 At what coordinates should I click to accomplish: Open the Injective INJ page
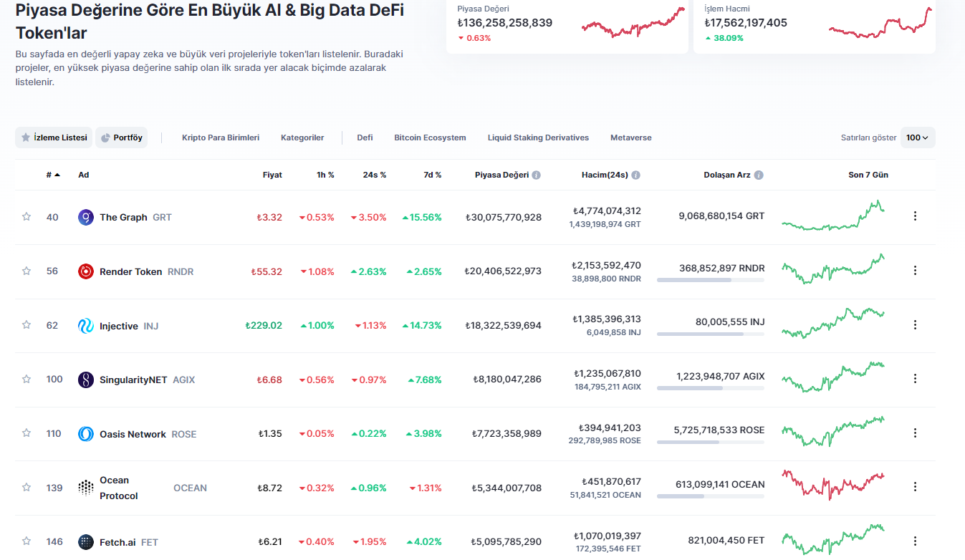[129, 326]
